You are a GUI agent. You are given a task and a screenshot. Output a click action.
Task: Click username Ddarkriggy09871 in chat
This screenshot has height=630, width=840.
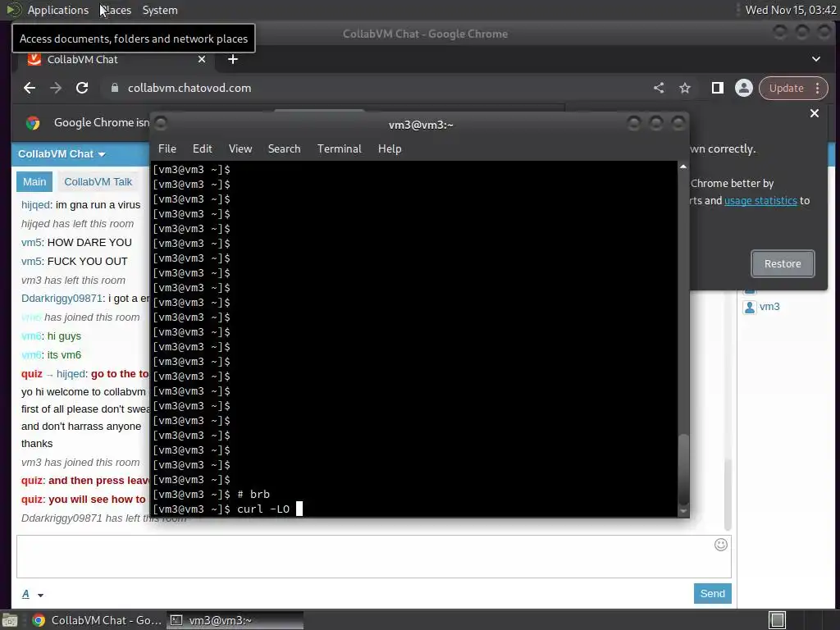pos(62,299)
